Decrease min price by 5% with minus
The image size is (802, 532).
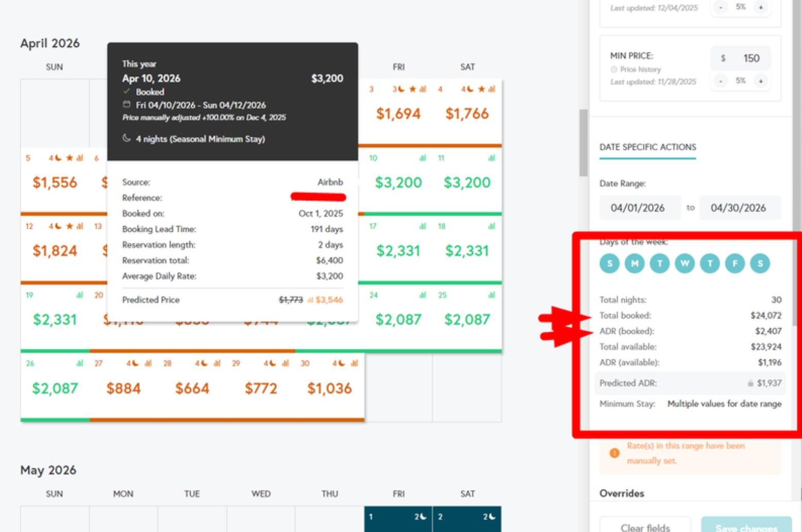[721, 81]
